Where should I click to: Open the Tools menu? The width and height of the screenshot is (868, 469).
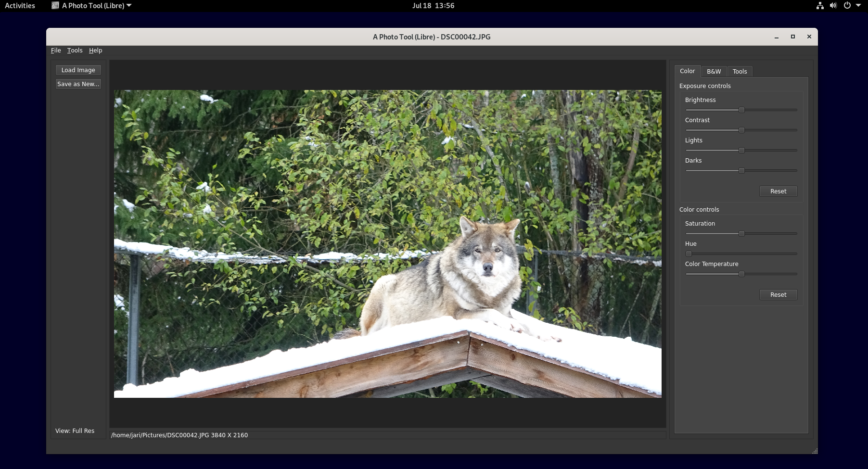[75, 51]
